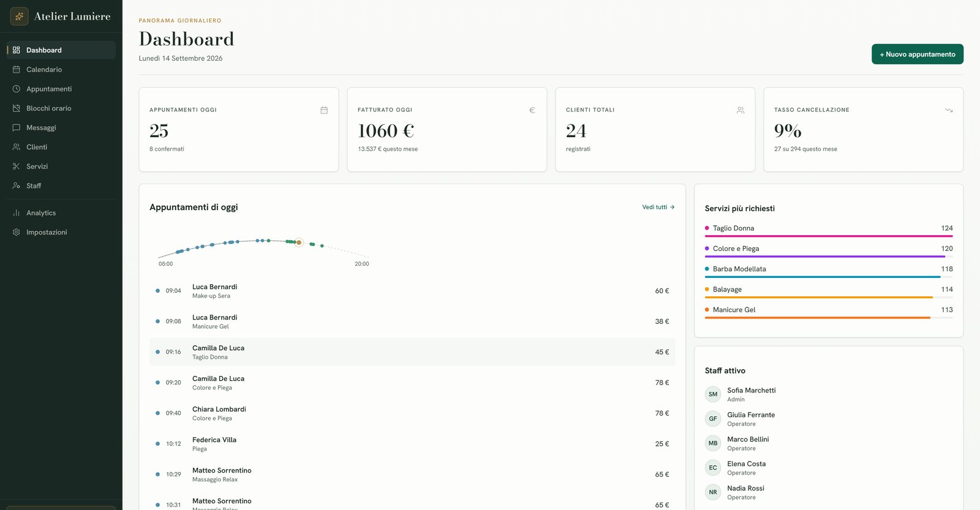980x510 pixels.
Task: Open Impostazioni settings page
Action: tap(61, 232)
